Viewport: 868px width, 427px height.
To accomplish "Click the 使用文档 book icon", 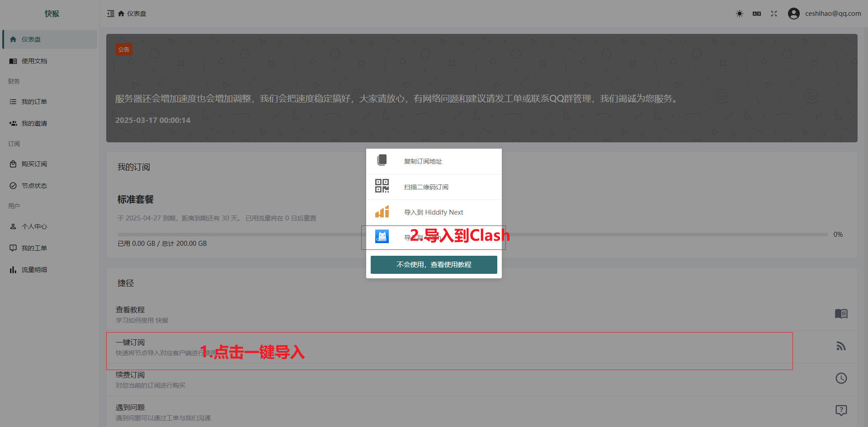I will [x=13, y=61].
